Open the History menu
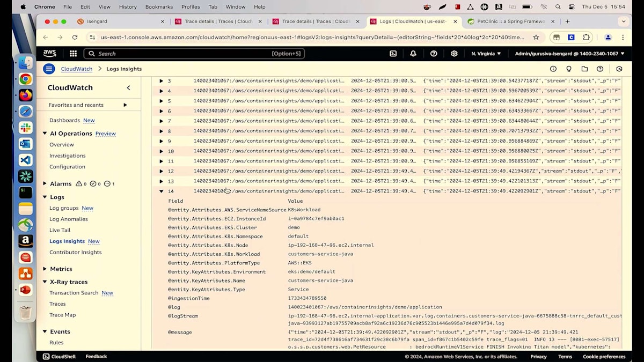 click(x=128, y=7)
